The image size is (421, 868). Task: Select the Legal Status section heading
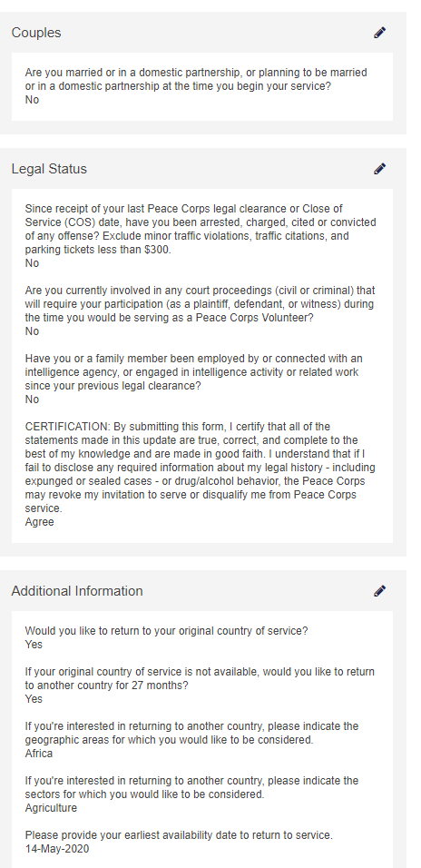pos(49,169)
